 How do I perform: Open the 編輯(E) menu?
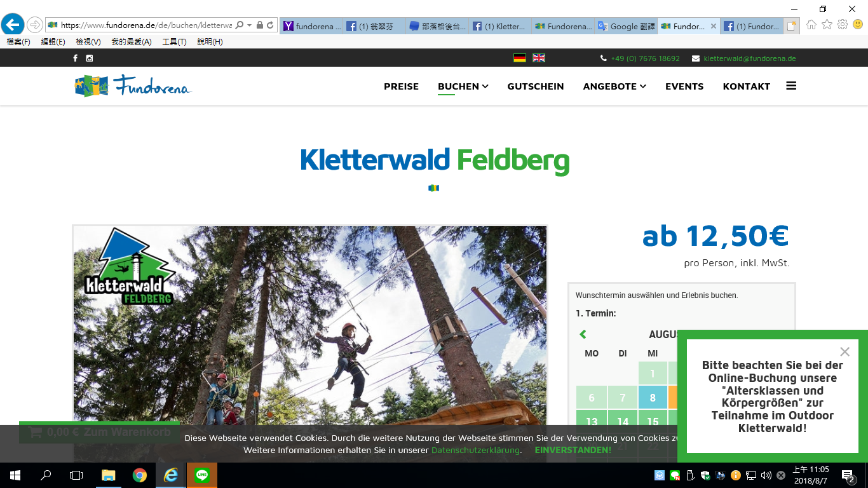53,42
